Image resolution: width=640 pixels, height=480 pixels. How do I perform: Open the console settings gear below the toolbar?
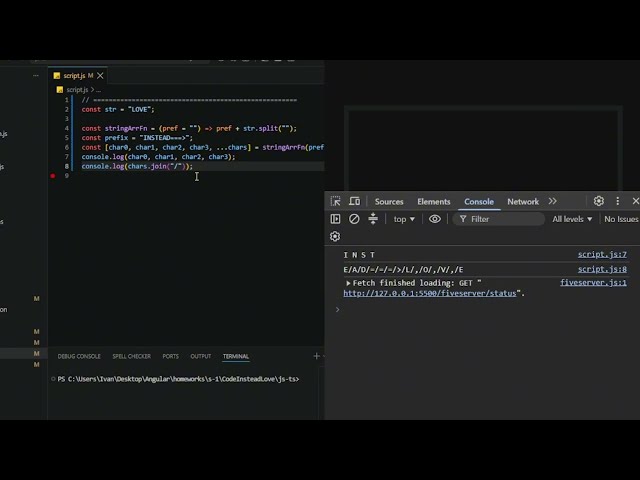(x=335, y=236)
